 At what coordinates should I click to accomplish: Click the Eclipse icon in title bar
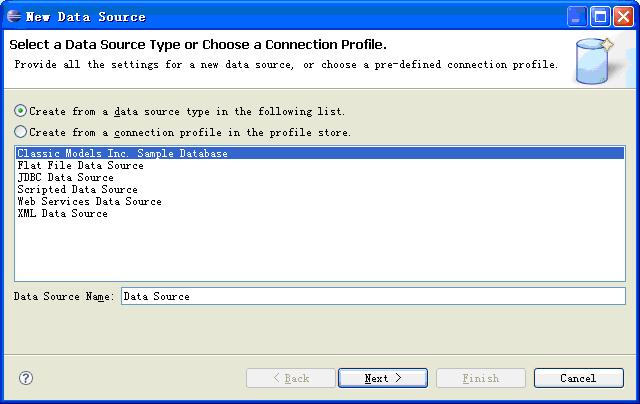(x=13, y=16)
